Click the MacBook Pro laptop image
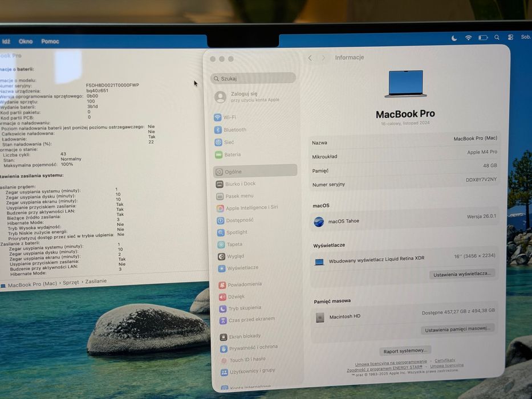532x399 pixels. 405,84
